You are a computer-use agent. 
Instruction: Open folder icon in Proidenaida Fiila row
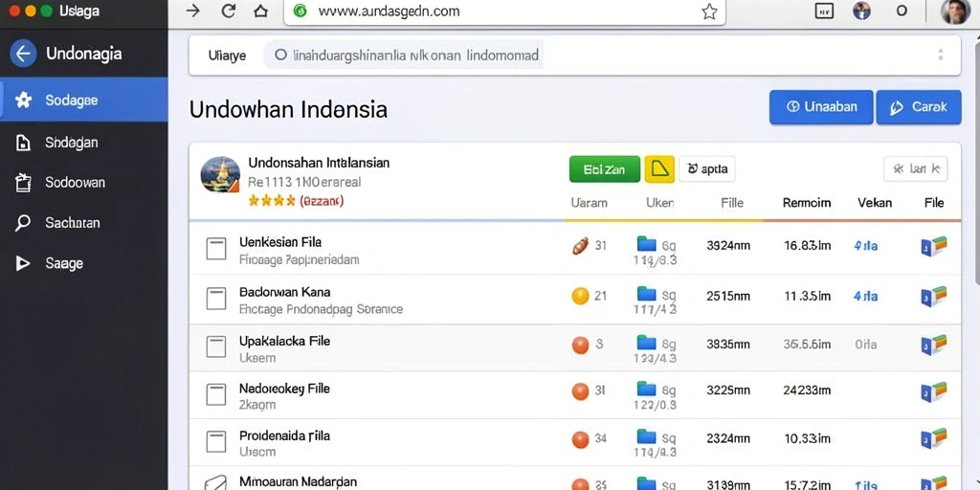tap(646, 436)
